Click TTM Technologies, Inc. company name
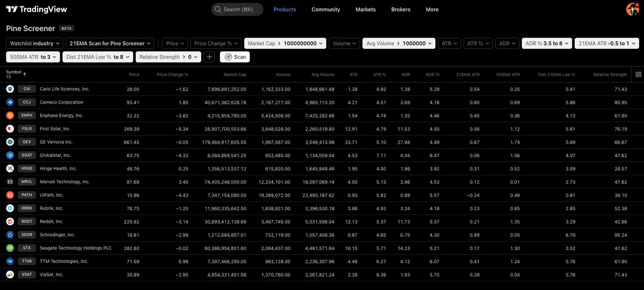Viewport: 644px width, 290px height. click(x=64, y=261)
